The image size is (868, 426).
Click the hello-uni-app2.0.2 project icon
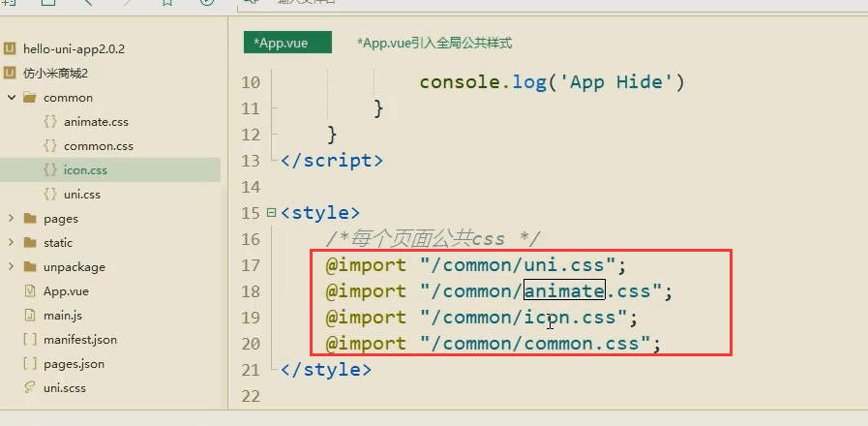coord(9,48)
